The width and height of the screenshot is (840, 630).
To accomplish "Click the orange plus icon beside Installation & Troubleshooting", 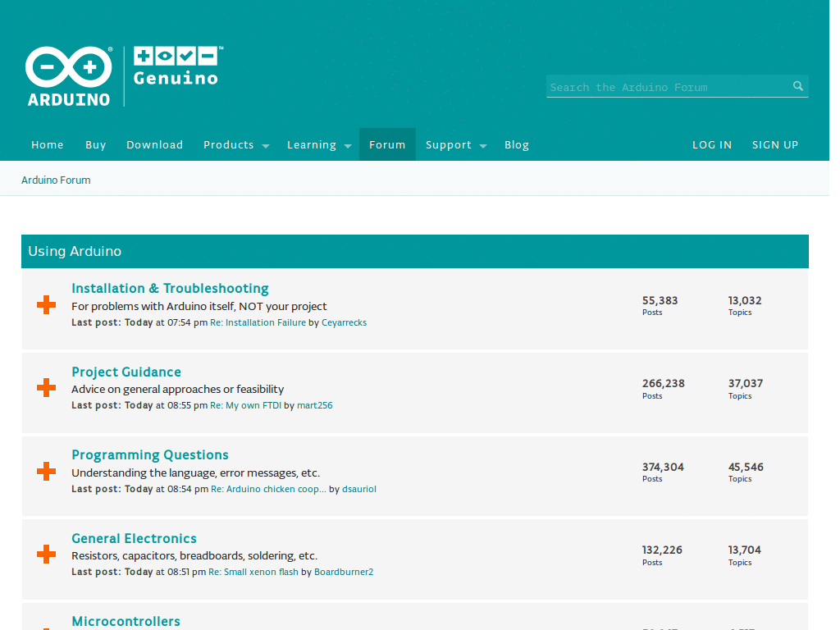I will pyautogui.click(x=45, y=304).
